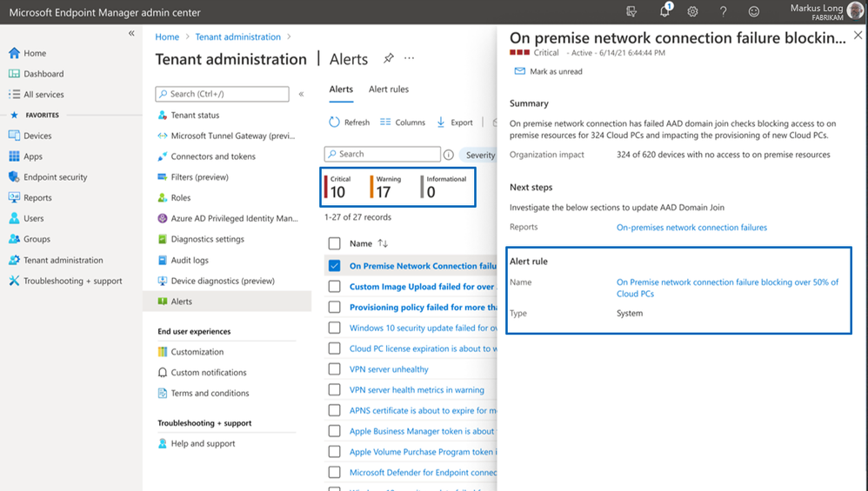Click the Tenant administration breadcrumb

238,36
